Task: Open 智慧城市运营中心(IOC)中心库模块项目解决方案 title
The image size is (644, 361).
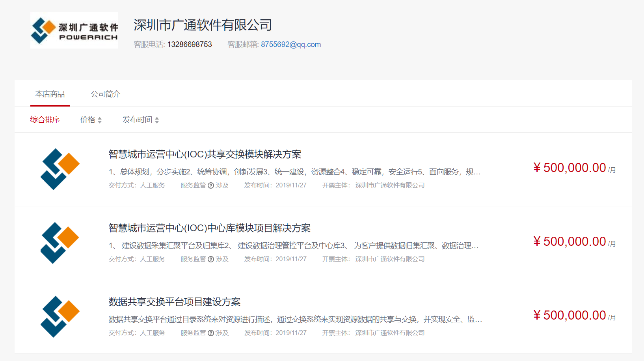Action: click(210, 228)
